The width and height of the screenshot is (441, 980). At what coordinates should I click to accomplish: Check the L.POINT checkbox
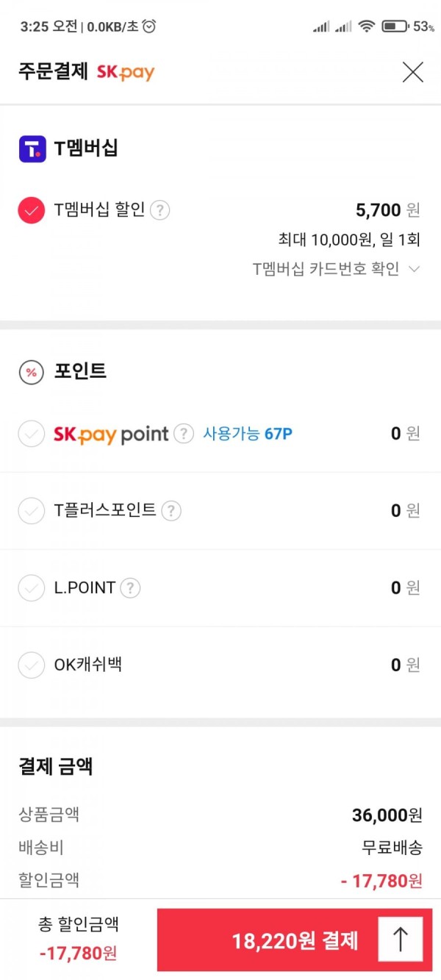32,588
